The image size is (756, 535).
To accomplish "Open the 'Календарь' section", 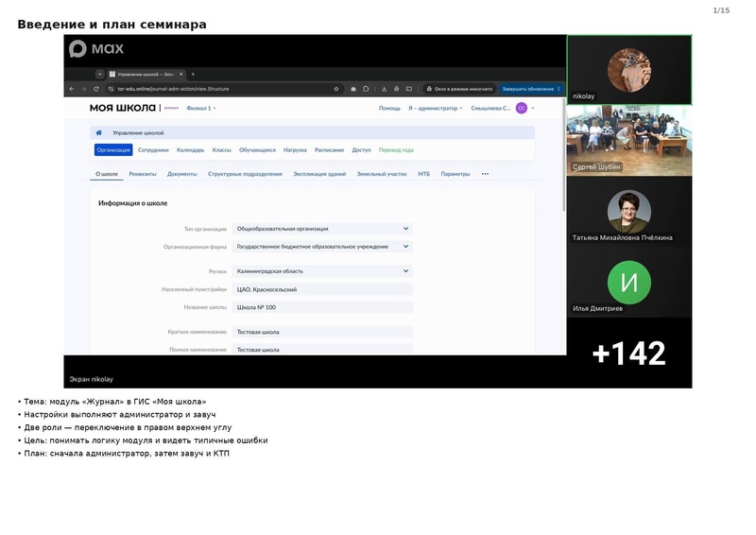I will point(191,150).
